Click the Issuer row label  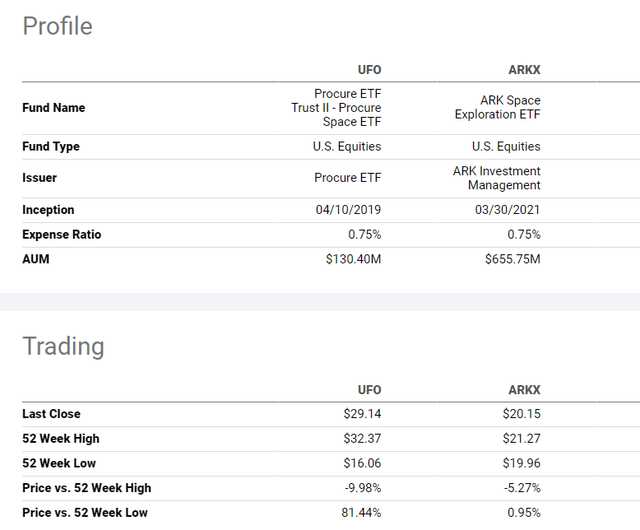point(40,178)
